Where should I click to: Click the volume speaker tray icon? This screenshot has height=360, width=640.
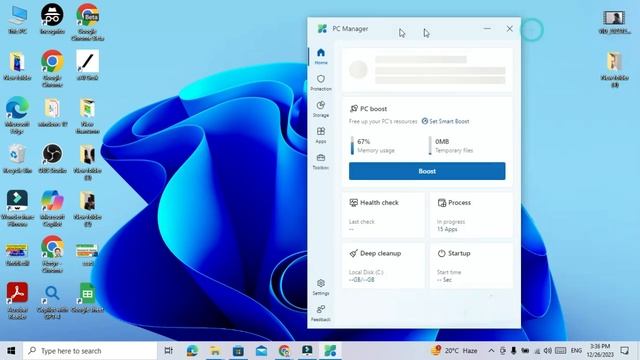pos(548,351)
